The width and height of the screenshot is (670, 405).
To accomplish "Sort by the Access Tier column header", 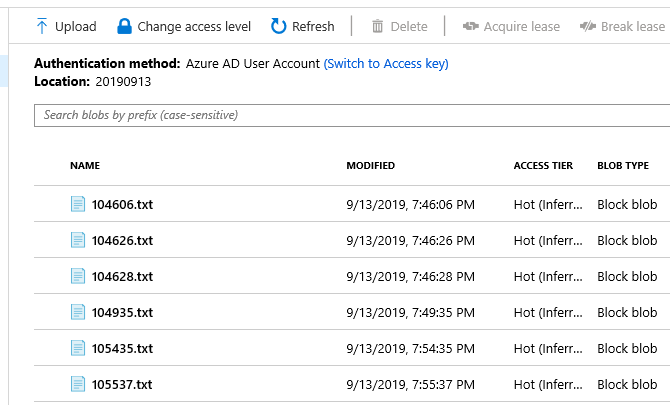I will click(543, 165).
